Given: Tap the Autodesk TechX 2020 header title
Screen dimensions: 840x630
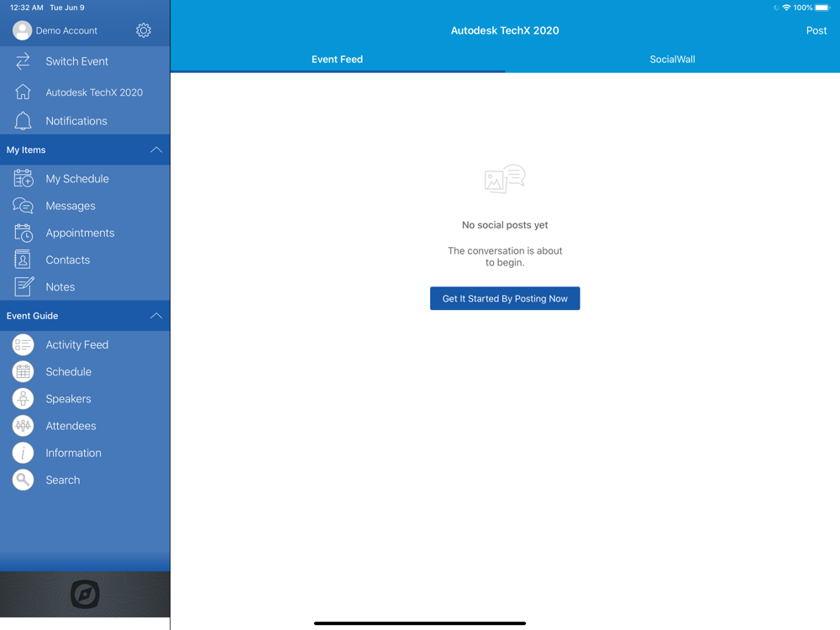Looking at the screenshot, I should point(505,30).
